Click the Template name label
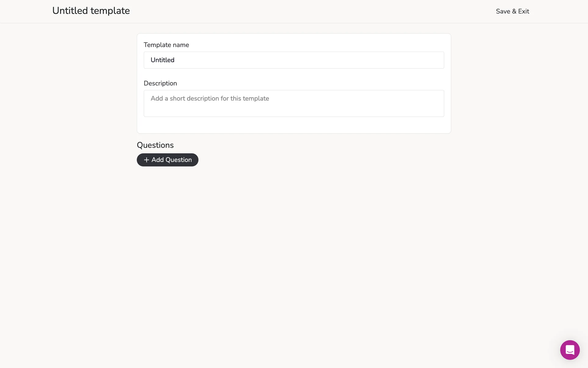The image size is (588, 368). pos(166,45)
